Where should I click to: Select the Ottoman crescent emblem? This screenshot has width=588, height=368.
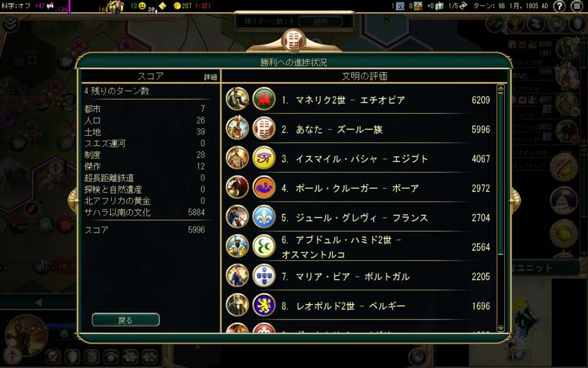coord(264,246)
